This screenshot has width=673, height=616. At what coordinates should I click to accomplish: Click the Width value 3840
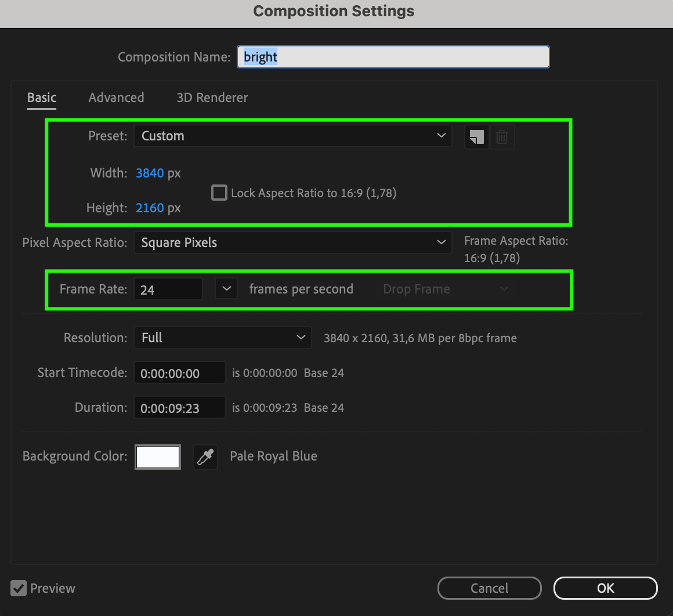pos(149,173)
